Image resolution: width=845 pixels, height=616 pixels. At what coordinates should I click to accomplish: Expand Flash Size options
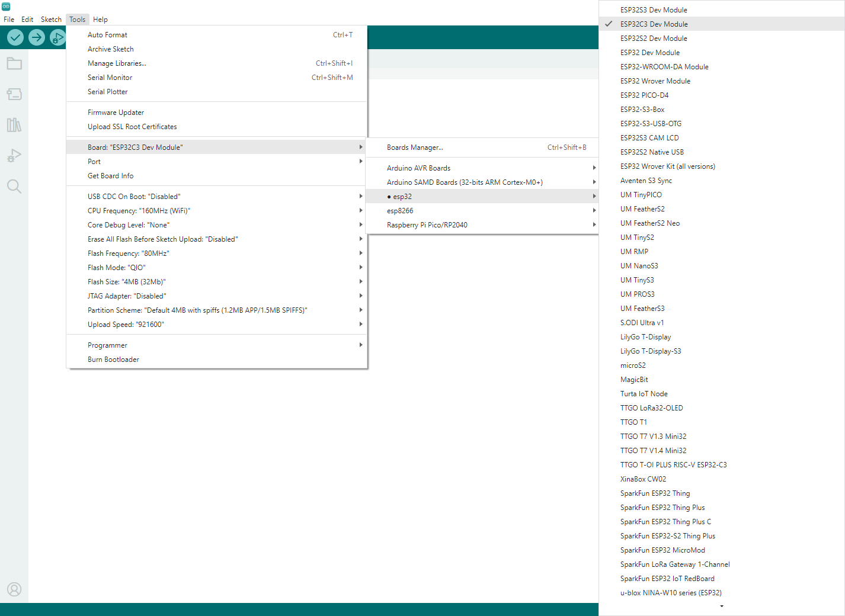coord(217,282)
